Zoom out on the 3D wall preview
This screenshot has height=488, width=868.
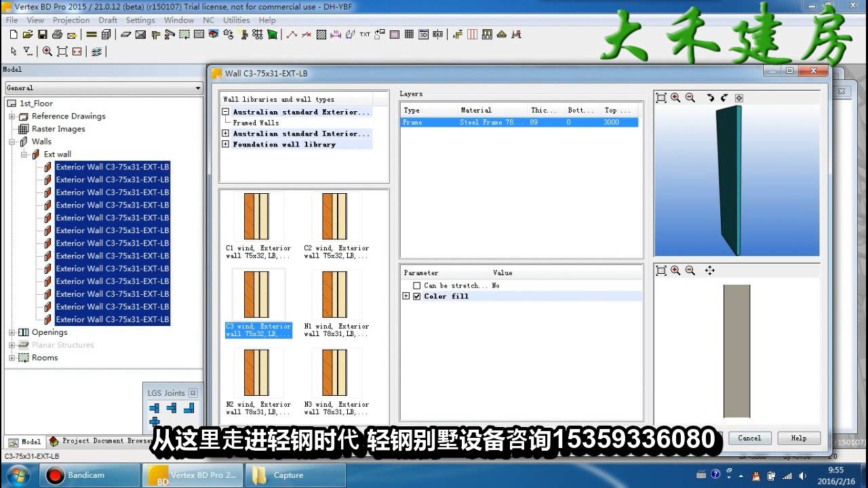(690, 98)
